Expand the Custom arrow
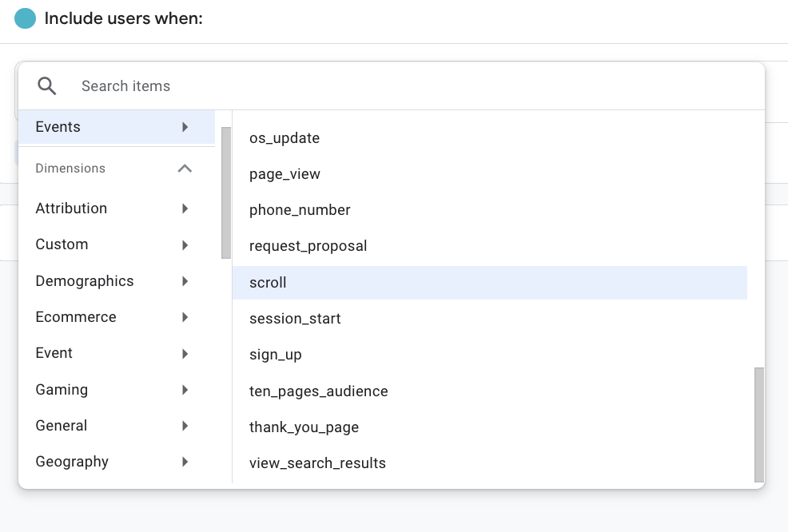Screen dimensions: 788x532 (x=185, y=244)
